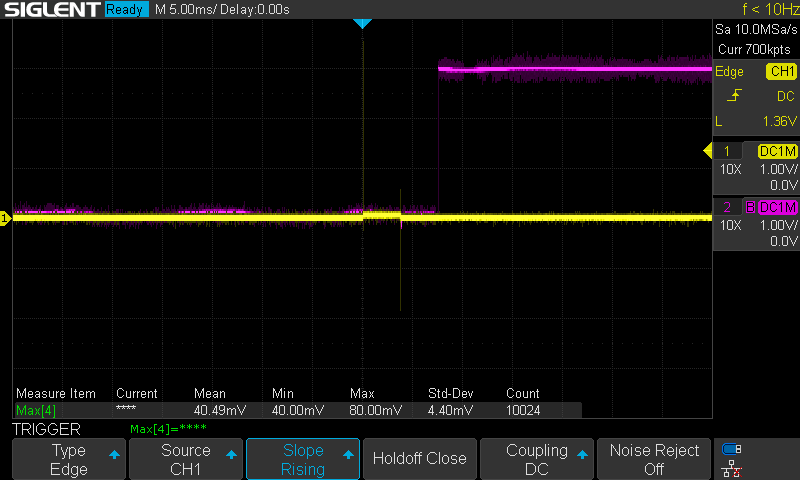
Task: Click the Ready acquisition status indicator
Action: (126, 9)
